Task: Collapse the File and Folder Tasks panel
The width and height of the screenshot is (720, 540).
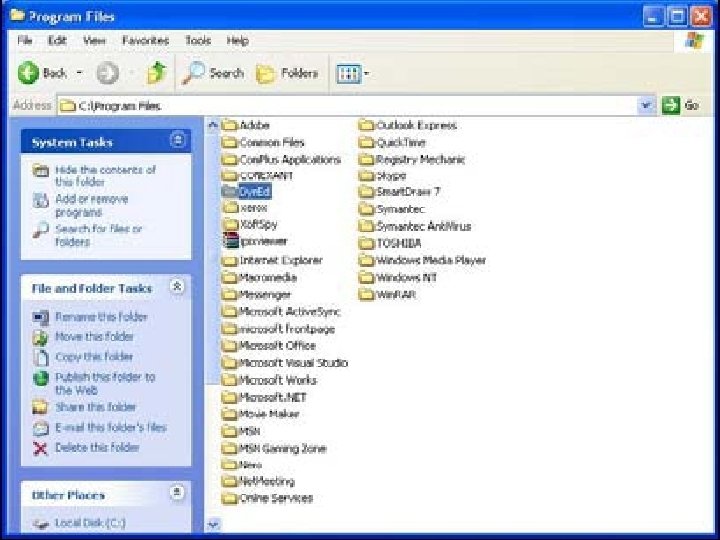Action: 177,286
